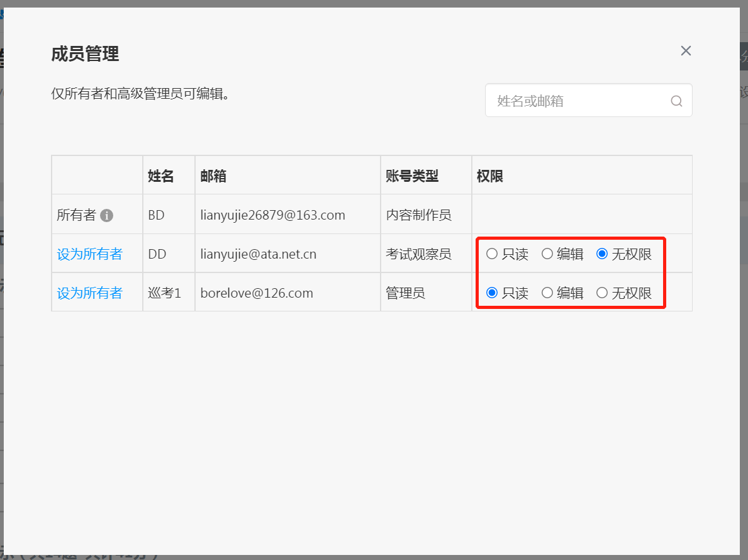Viewport: 748px width, 560px height.
Task: Select 无权限 for 巡考1
Action: 602,293
